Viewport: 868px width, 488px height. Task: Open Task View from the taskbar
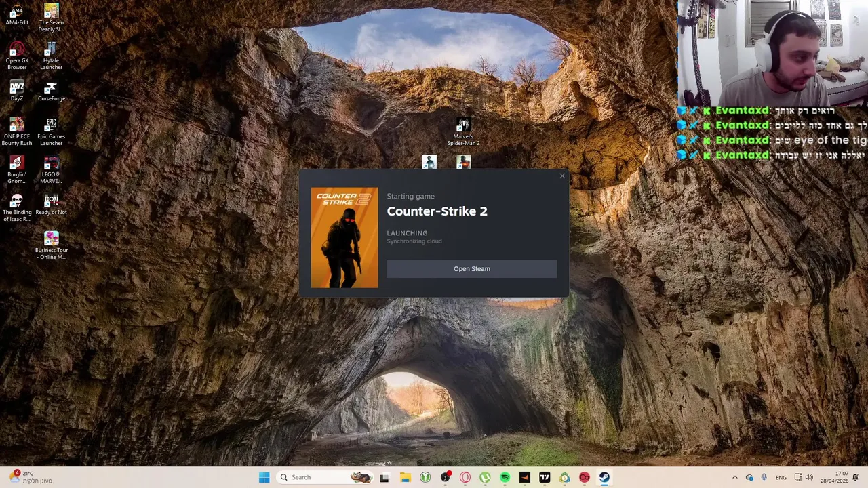tap(384, 477)
